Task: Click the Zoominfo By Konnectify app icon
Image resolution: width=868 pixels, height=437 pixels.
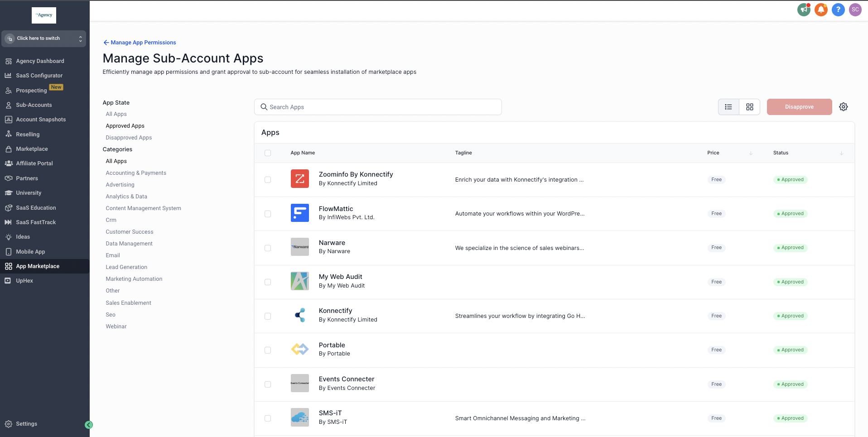Action: click(x=300, y=179)
